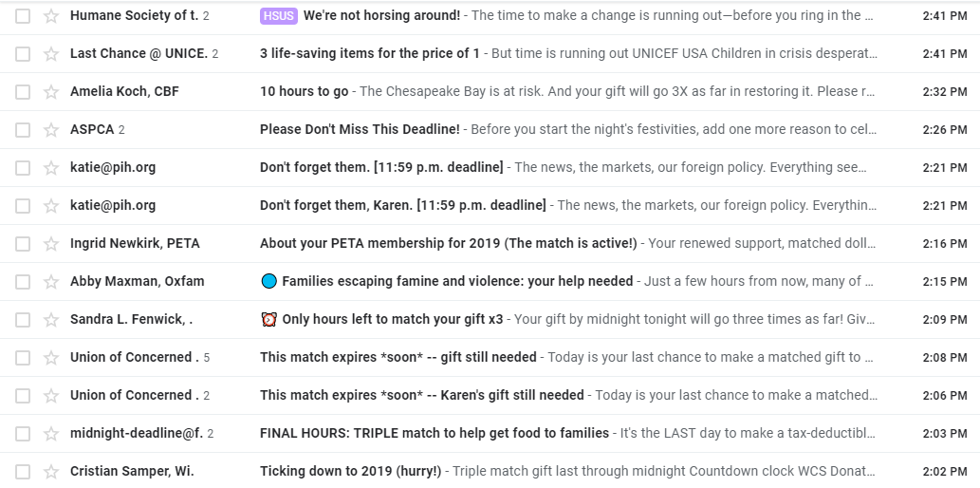The width and height of the screenshot is (980, 488).
Task: Star the Ingrid Newkirk, PETA email
Action: click(x=51, y=244)
